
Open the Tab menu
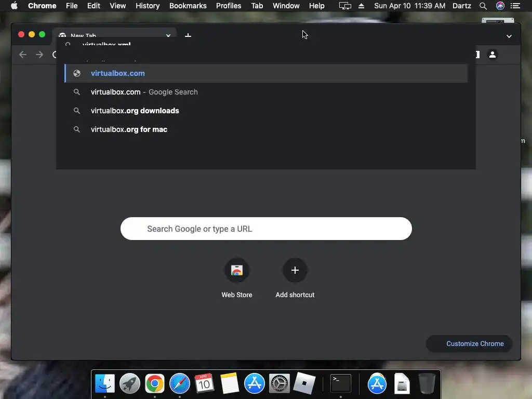pyautogui.click(x=257, y=6)
